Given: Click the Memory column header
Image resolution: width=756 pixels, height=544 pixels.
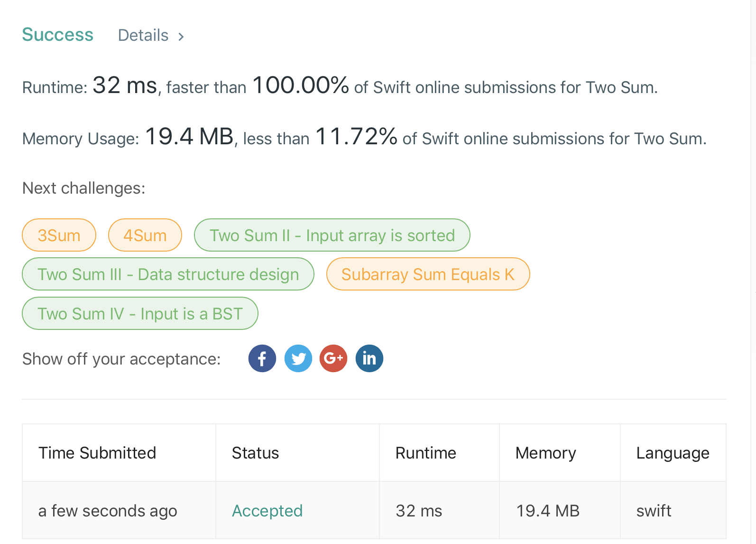Looking at the screenshot, I should [x=545, y=453].
